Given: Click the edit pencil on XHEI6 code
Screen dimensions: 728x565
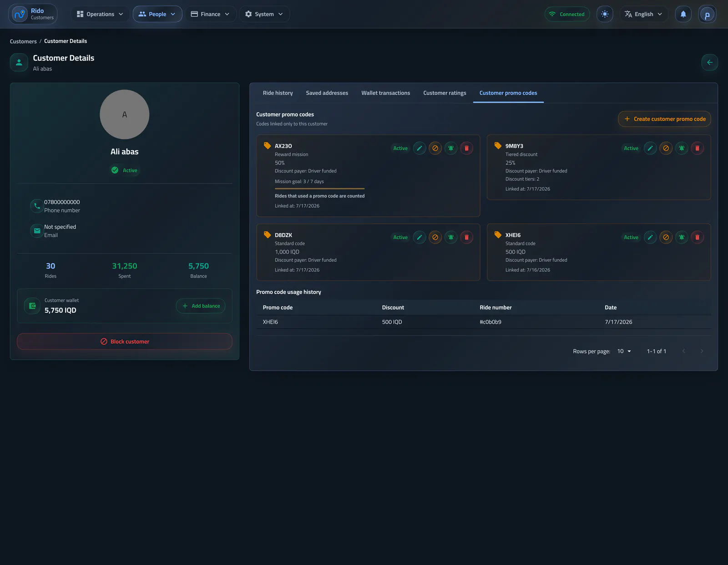Looking at the screenshot, I should click(650, 238).
